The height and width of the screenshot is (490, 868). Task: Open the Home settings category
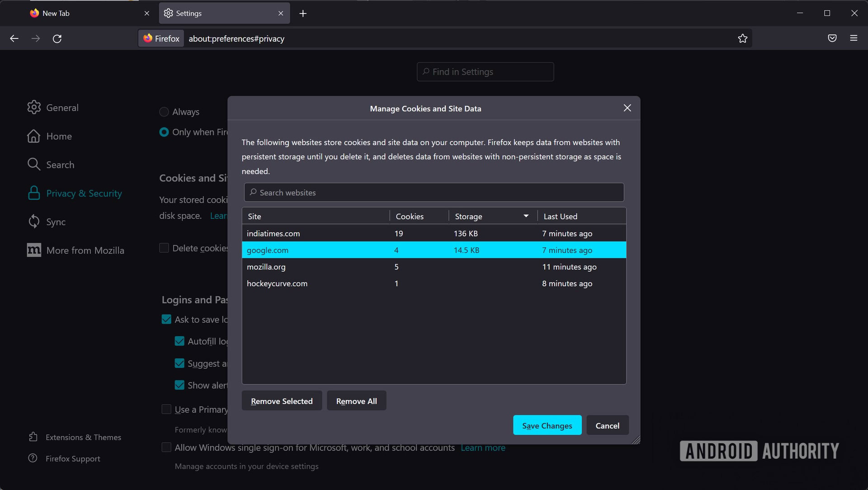[x=49, y=136]
